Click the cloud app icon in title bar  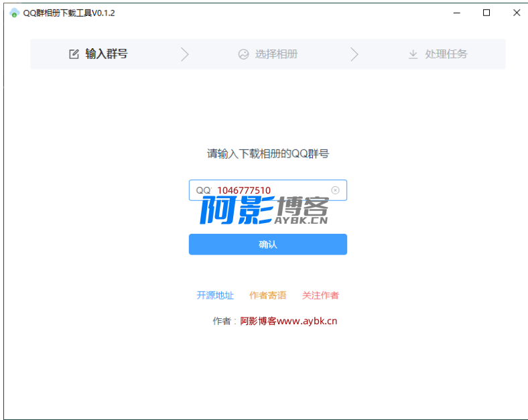pos(14,13)
